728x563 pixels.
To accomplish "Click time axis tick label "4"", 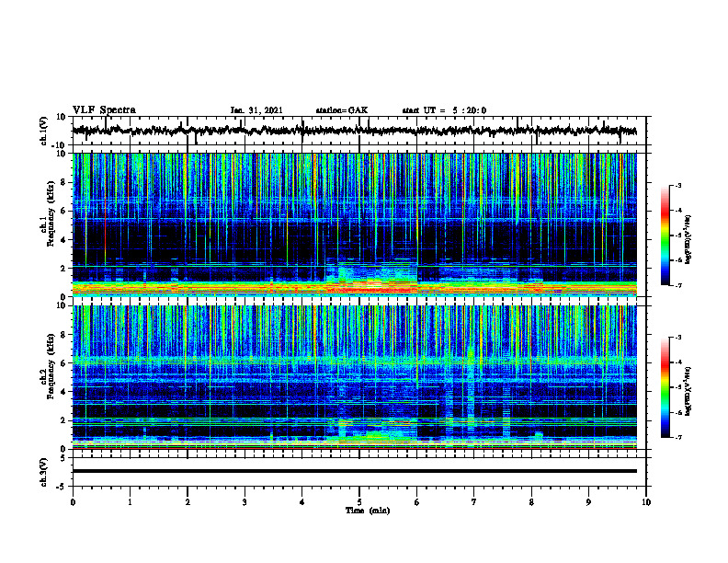I will coord(302,502).
